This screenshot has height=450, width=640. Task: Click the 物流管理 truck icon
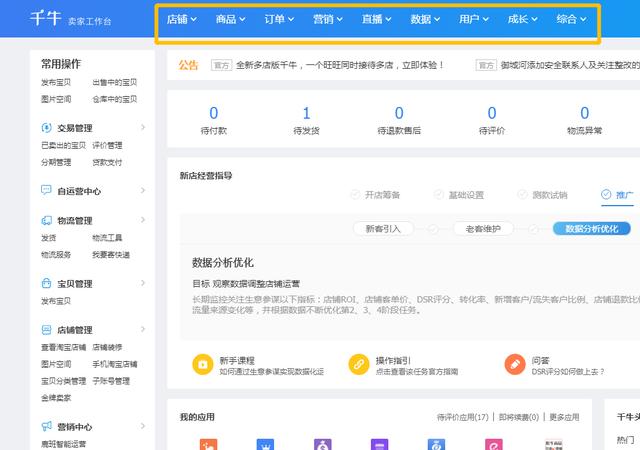click(47, 221)
